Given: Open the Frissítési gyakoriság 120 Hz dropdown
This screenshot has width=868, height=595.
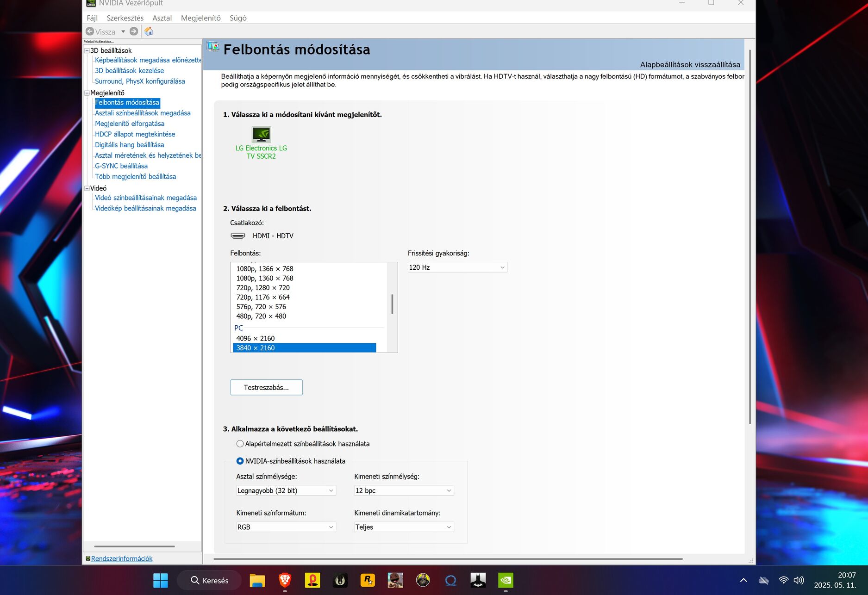Looking at the screenshot, I should click(457, 267).
